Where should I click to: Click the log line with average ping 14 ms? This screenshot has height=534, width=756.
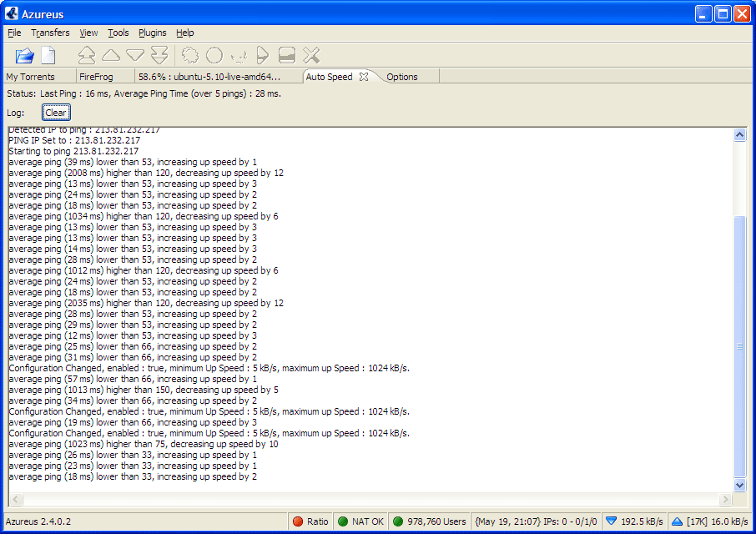tap(133, 249)
